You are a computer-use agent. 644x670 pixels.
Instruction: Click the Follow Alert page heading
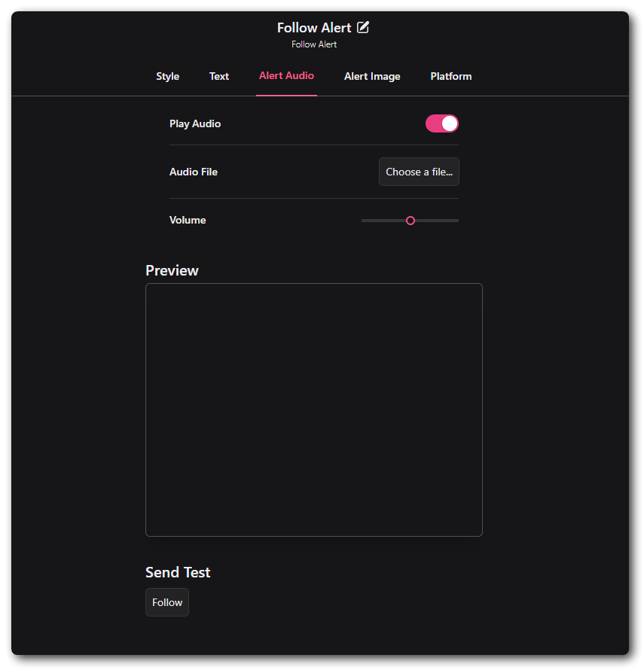tap(314, 27)
